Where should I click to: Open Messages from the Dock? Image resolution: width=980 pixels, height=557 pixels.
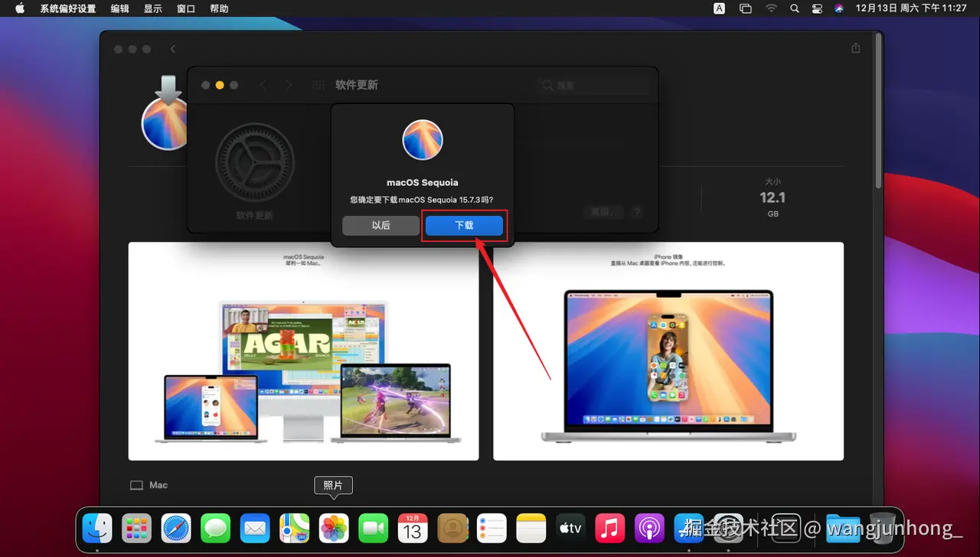[216, 528]
